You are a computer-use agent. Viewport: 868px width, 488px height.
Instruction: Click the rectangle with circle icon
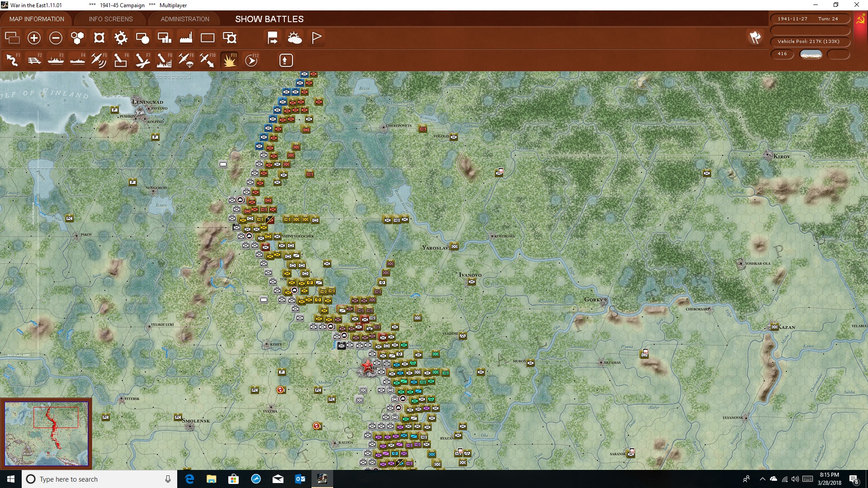click(142, 38)
